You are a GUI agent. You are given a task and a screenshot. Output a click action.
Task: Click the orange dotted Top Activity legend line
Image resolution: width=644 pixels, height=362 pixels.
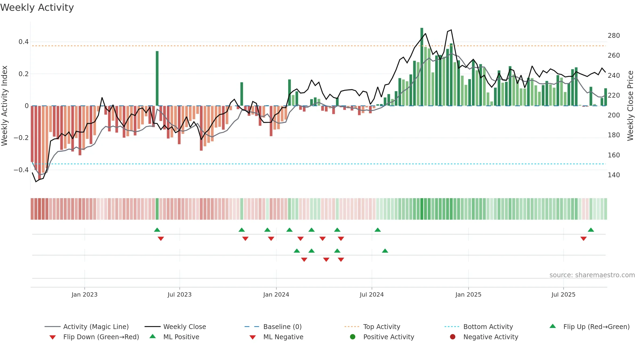click(352, 327)
